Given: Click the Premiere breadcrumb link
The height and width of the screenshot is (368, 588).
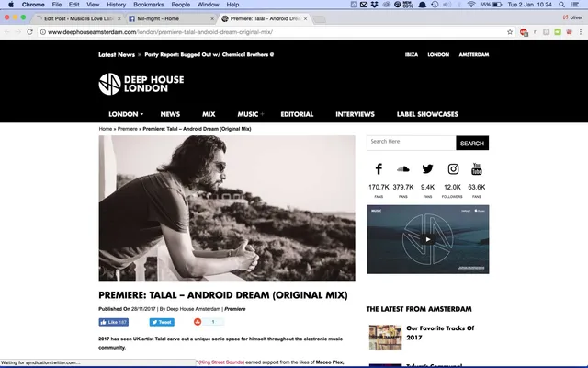Looking at the screenshot, I should click(x=128, y=129).
